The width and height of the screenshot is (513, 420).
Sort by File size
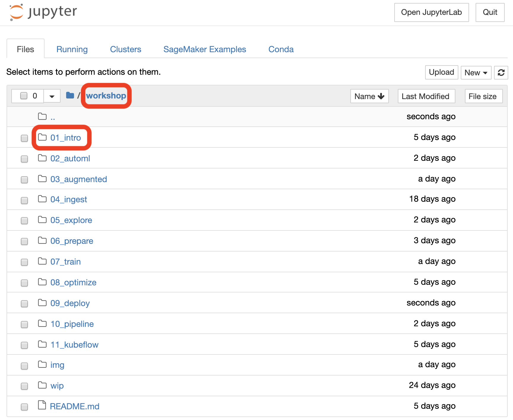coord(484,96)
